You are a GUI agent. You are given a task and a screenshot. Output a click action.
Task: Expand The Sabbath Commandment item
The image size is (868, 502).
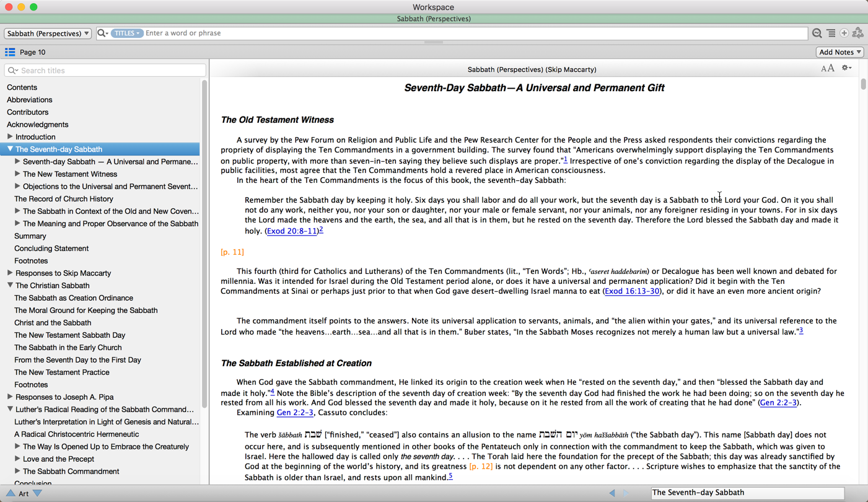pyautogui.click(x=17, y=471)
